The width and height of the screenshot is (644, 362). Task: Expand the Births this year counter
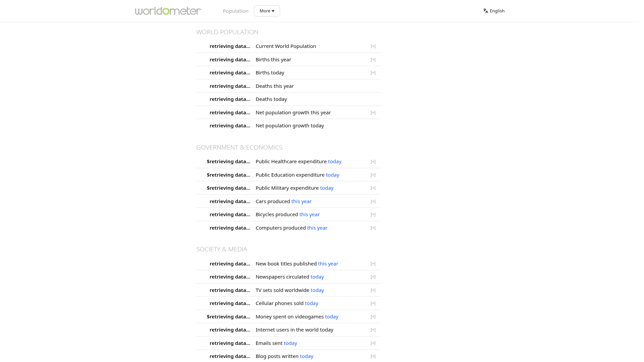pos(373,59)
